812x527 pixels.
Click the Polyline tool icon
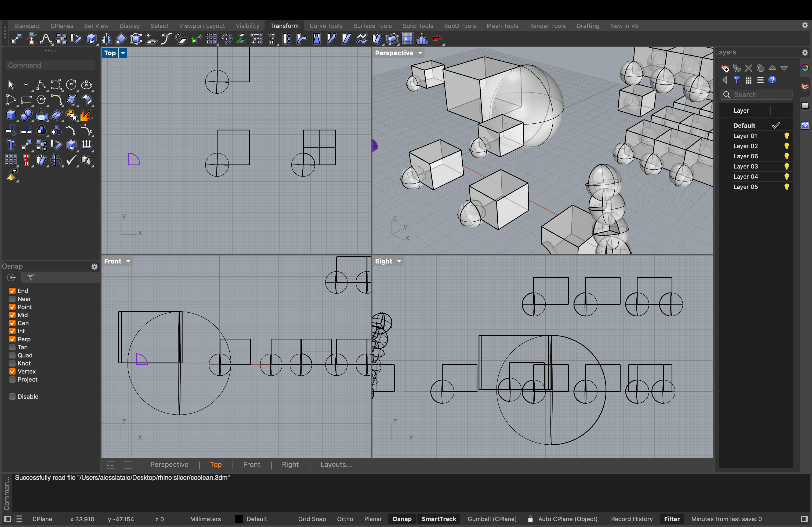41,85
